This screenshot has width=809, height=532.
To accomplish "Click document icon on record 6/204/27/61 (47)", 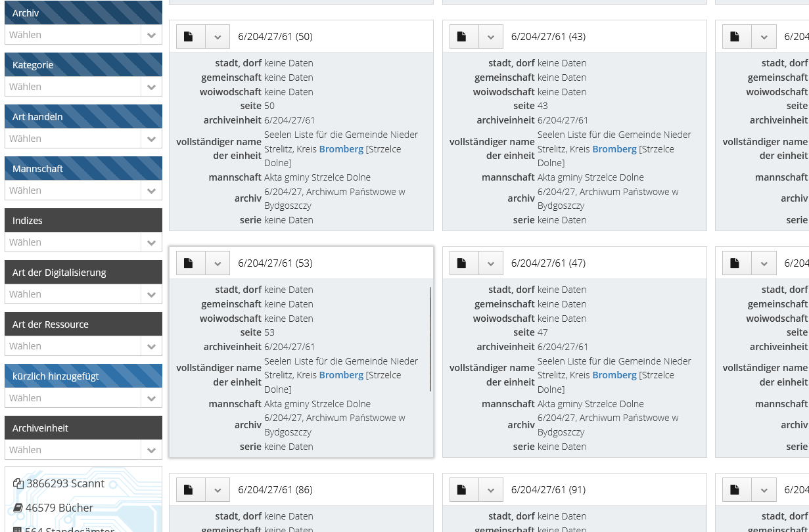I will [x=462, y=263].
